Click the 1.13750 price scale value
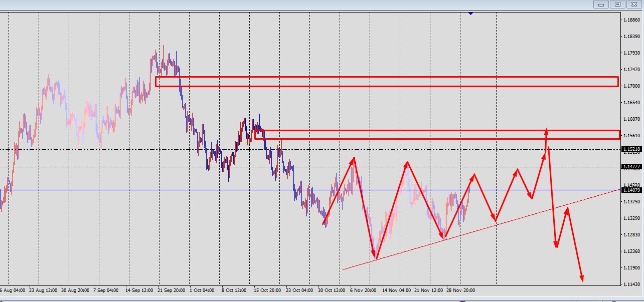Image resolution: width=644 pixels, height=302 pixels. pyautogui.click(x=631, y=202)
